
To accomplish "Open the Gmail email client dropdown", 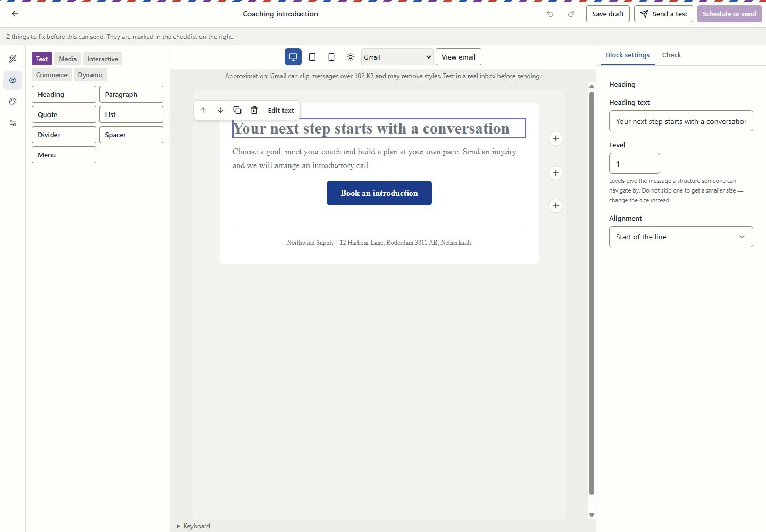I will click(x=397, y=57).
